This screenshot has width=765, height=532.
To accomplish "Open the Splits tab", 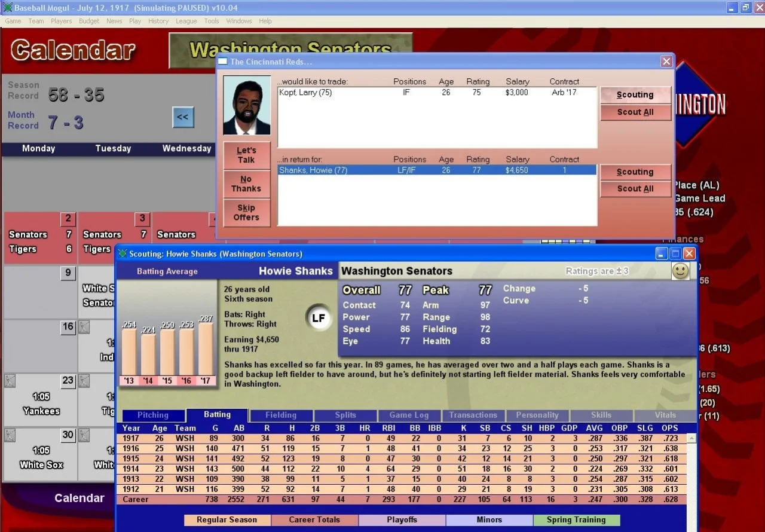I will (x=345, y=415).
